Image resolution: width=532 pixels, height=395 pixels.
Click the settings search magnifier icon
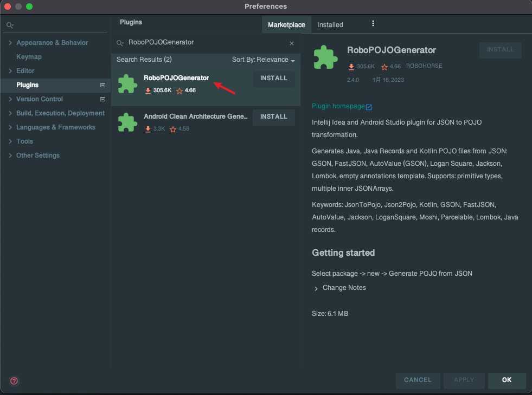(10, 25)
